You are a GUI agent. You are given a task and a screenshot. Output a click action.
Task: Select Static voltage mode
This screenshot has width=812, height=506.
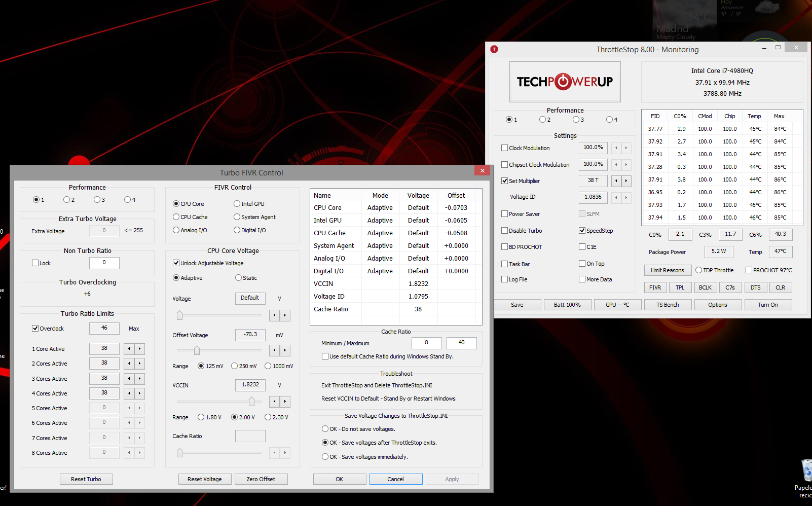click(238, 278)
